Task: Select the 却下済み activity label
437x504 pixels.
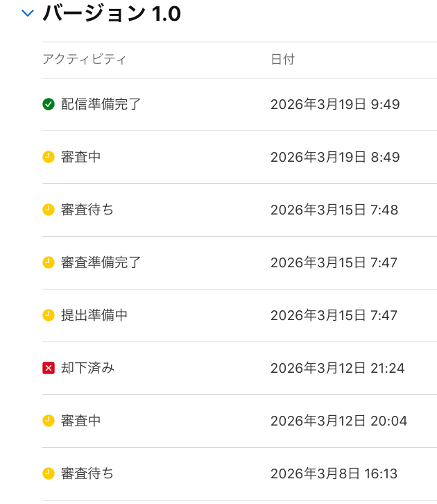Action: pyautogui.click(x=87, y=368)
